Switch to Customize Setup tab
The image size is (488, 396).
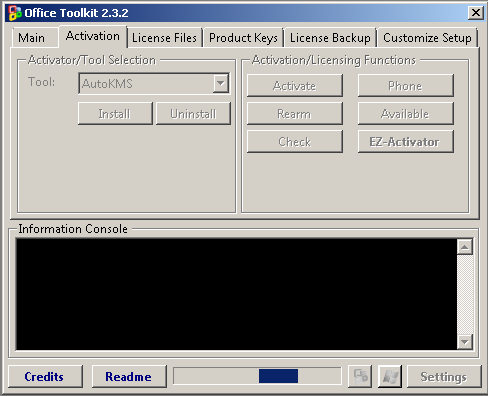point(427,38)
